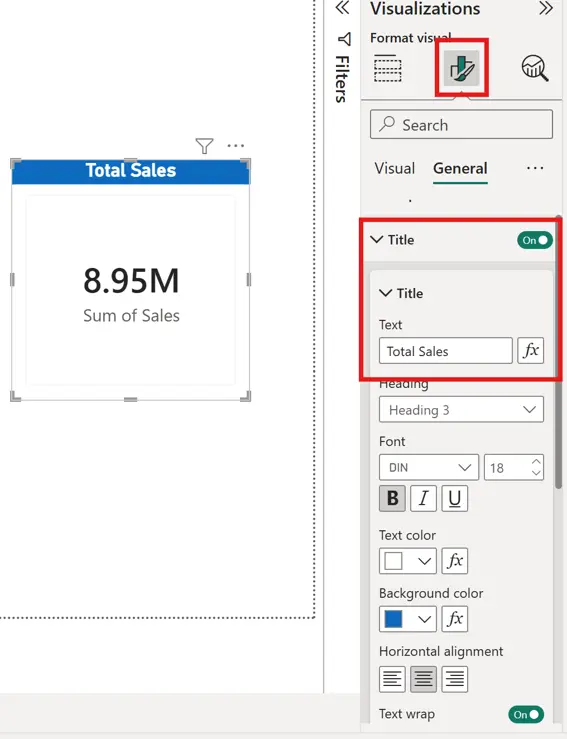Align title text to the center
The height and width of the screenshot is (739, 567).
[x=423, y=679]
